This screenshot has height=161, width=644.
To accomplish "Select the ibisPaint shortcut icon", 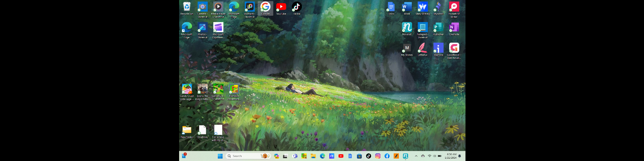I will (250, 10).
